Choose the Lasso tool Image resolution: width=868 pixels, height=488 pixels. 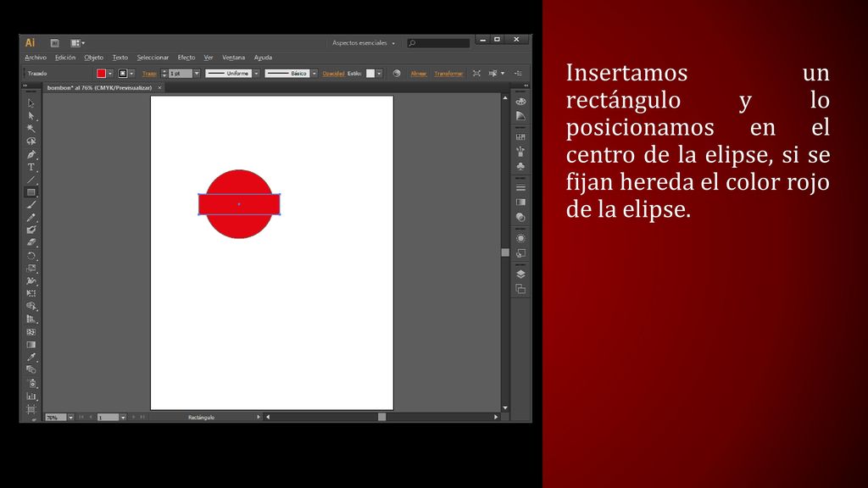pos(31,141)
